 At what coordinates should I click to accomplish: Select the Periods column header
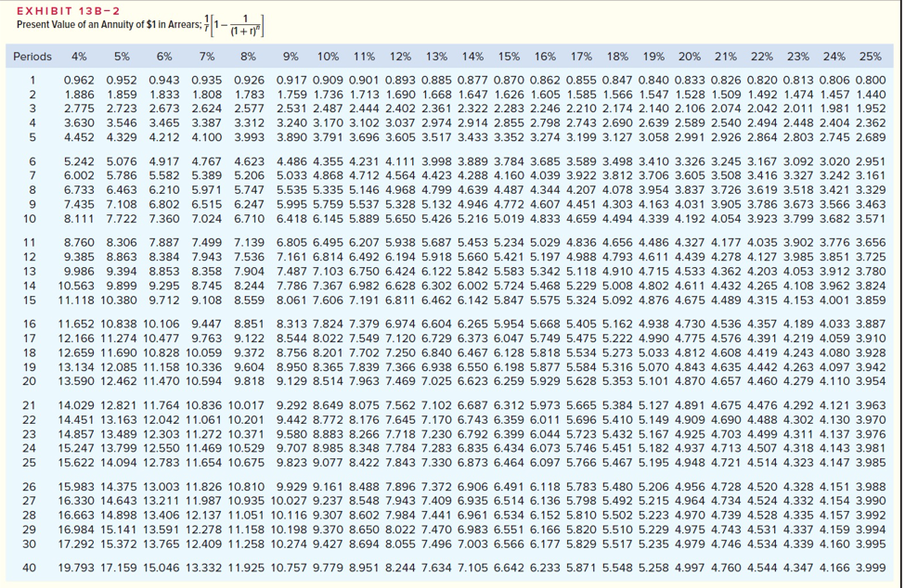[34, 58]
